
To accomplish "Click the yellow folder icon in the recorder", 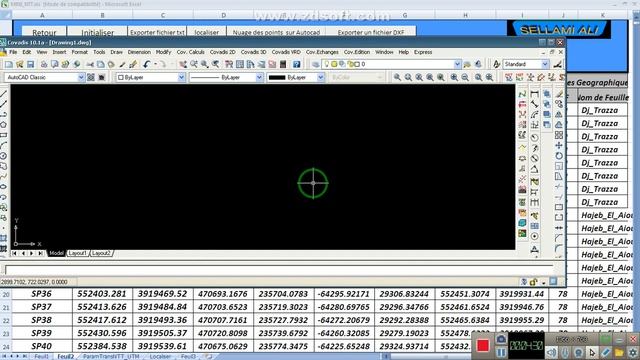I will 619,352.
